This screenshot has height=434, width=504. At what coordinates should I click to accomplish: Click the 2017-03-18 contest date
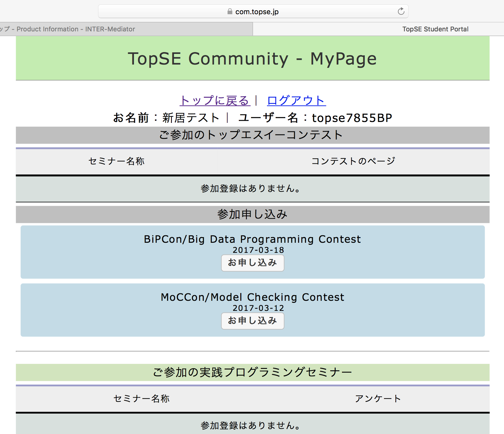(258, 250)
